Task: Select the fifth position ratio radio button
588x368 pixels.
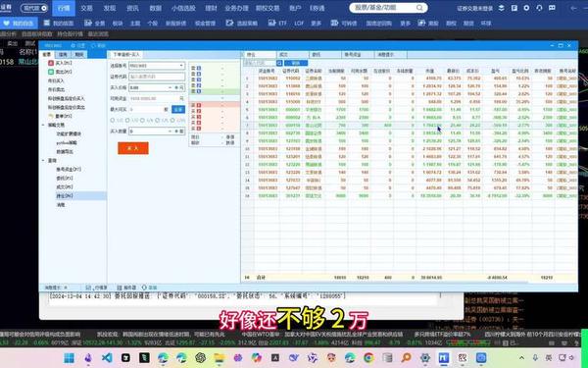Action: (172, 120)
